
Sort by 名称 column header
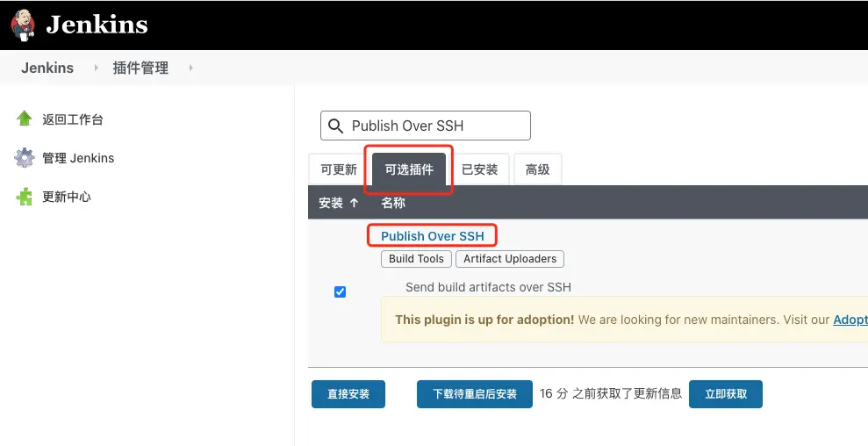click(x=393, y=203)
